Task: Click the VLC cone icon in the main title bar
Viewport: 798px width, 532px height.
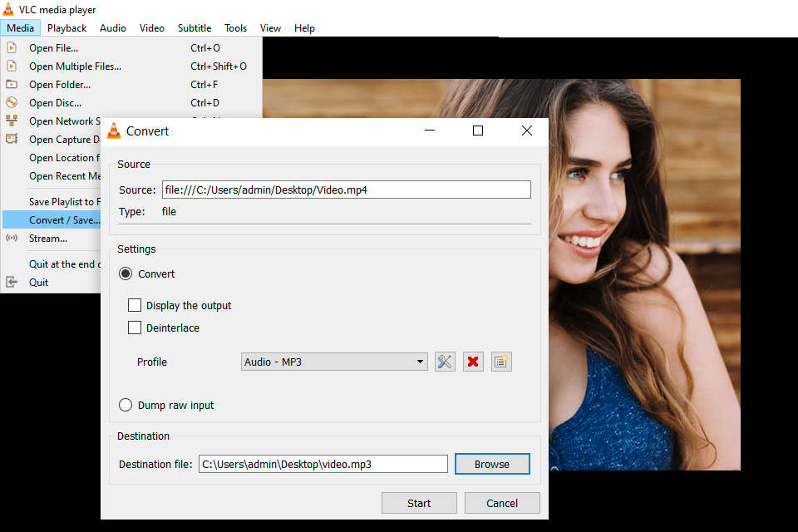Action: 8,9
